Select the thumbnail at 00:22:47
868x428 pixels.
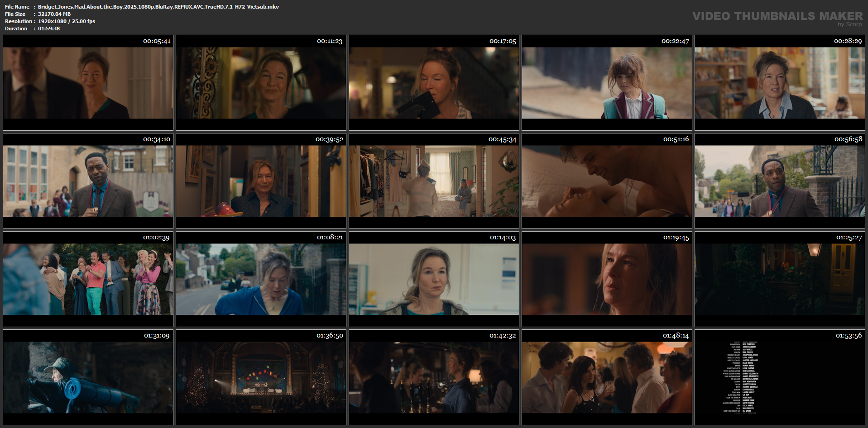tap(607, 83)
